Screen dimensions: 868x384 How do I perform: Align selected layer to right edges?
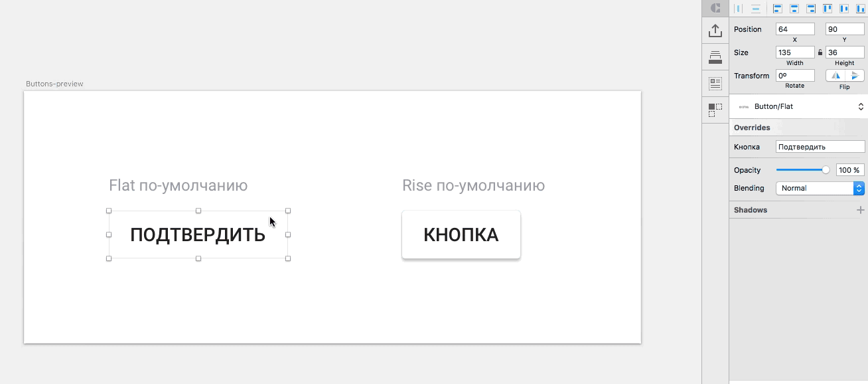(811, 9)
